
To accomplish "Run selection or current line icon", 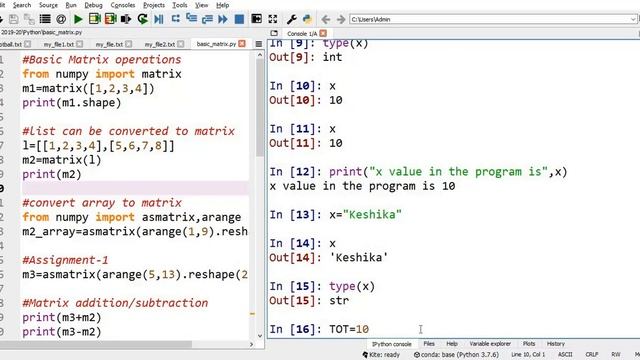I will pos(126,19).
